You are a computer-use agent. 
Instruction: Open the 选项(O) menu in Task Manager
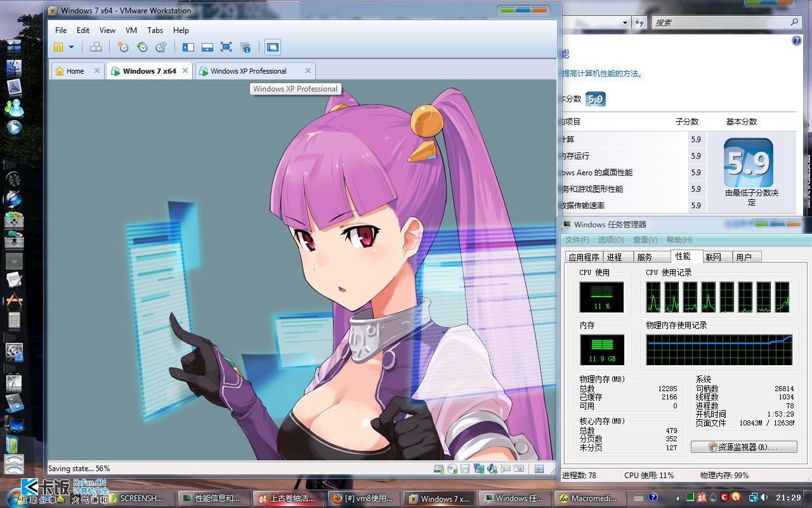[611, 240]
